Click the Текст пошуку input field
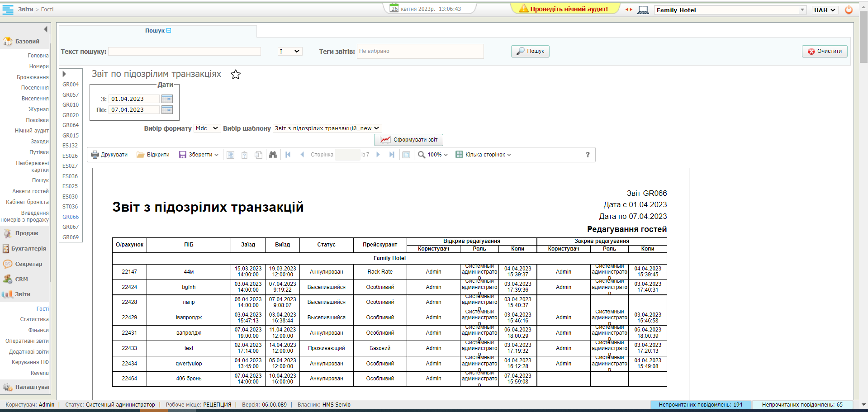Screen dimensions: 868x412 tap(185, 52)
